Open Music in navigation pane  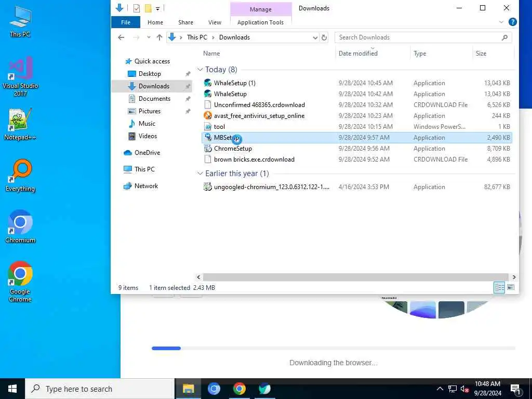147,124
